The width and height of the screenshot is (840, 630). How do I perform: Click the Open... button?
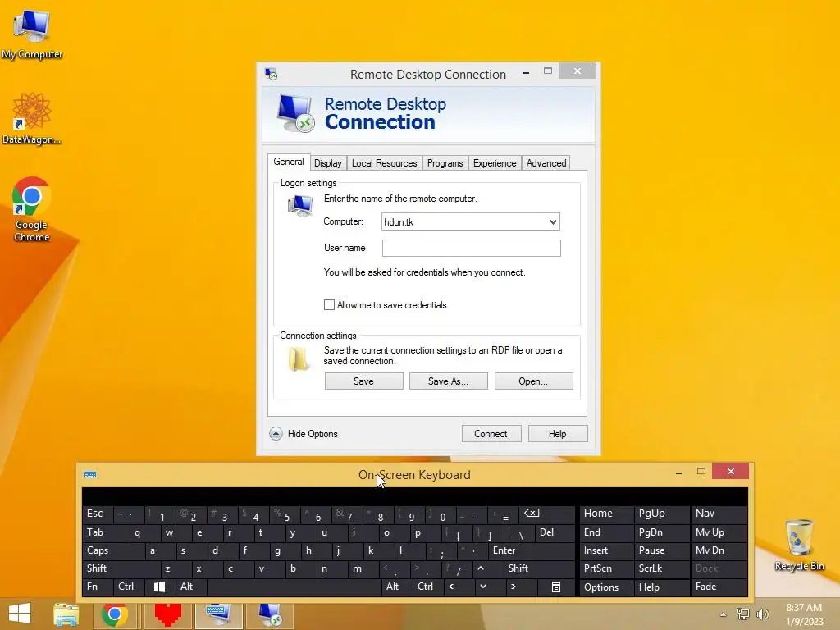pyautogui.click(x=533, y=381)
